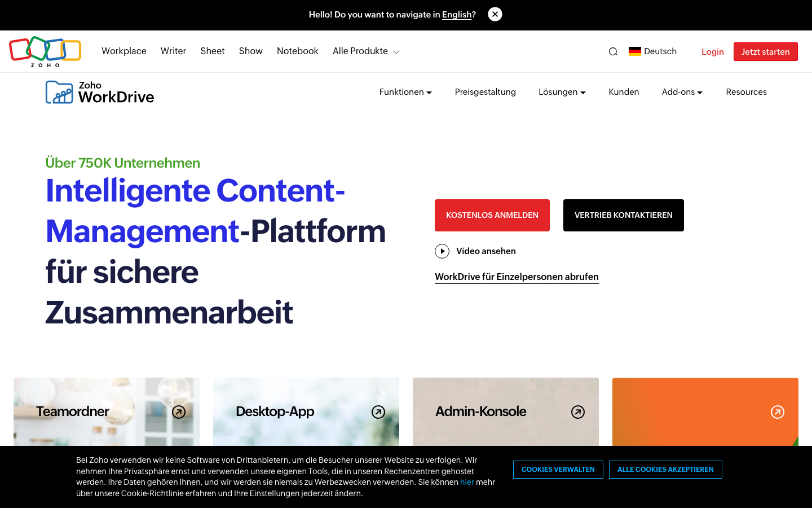Open Sheet in the top navigation

213,51
